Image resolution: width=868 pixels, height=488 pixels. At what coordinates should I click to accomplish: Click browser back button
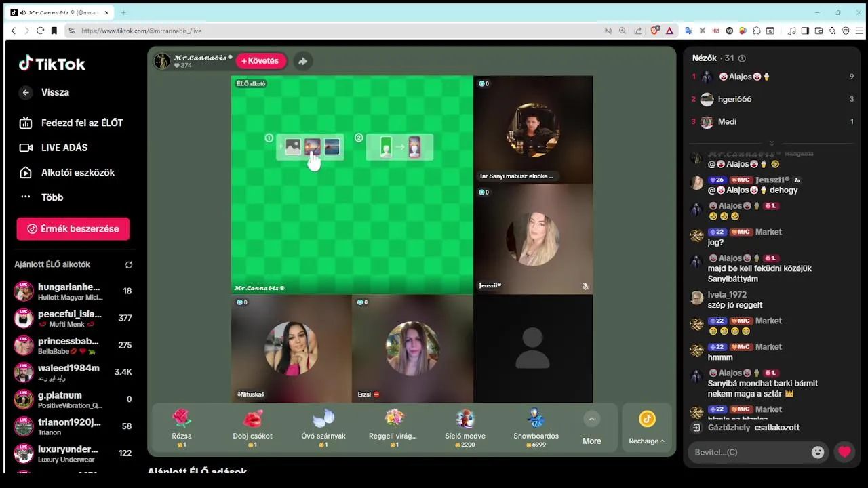click(x=14, y=30)
